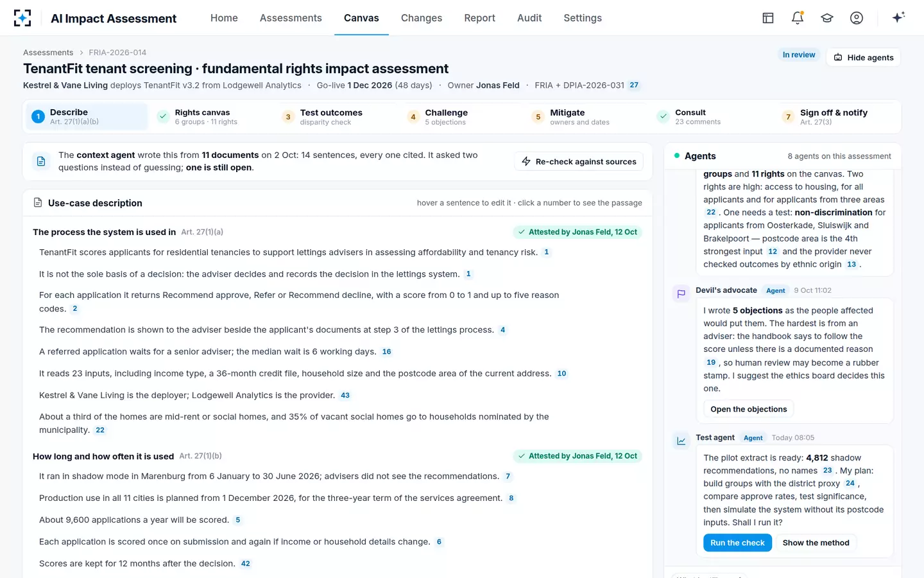Open citation 42 after the scores retention sentence
The height and width of the screenshot is (578, 924).
tap(246, 564)
